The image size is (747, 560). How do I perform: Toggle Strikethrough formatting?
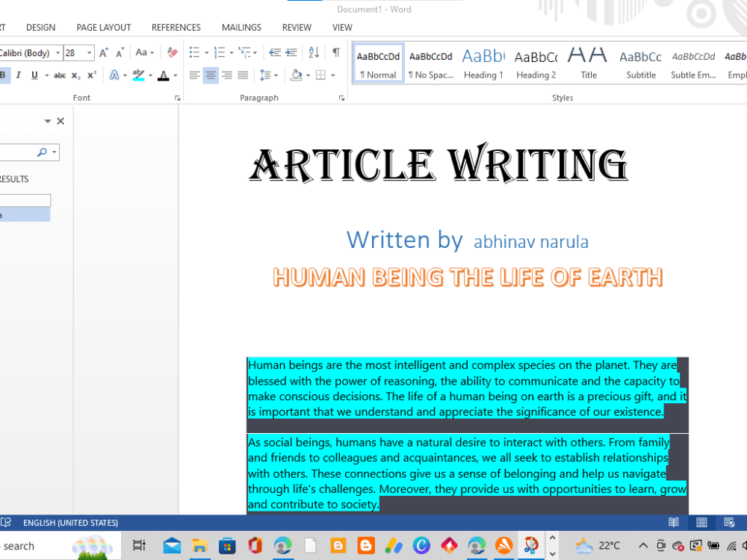coord(60,75)
